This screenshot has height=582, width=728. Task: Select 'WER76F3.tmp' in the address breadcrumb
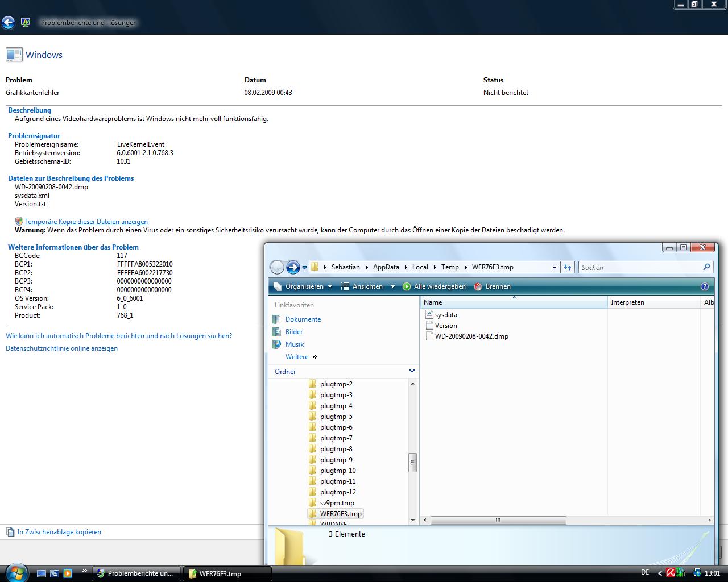[493, 267]
